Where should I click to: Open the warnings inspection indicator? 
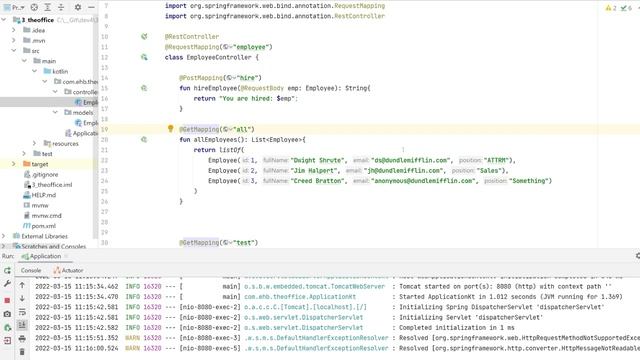point(611,8)
